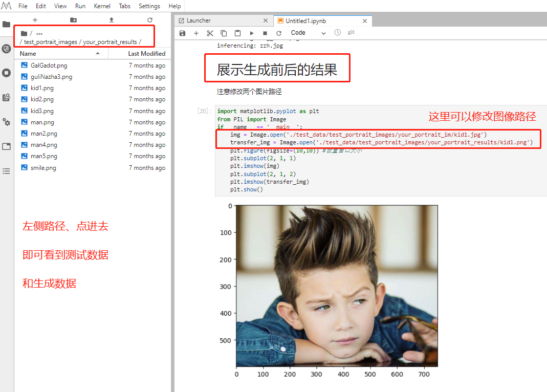
Task: Select kid3.png in file list
Action: 93,111
